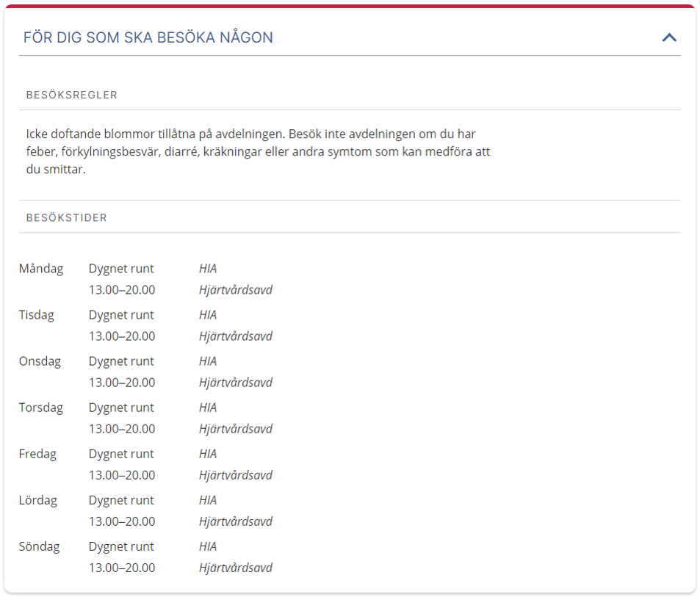Screen dimensions: 700x597
Task: Select 'Dygnet runt' in the Torsdag row
Action: pos(121,408)
